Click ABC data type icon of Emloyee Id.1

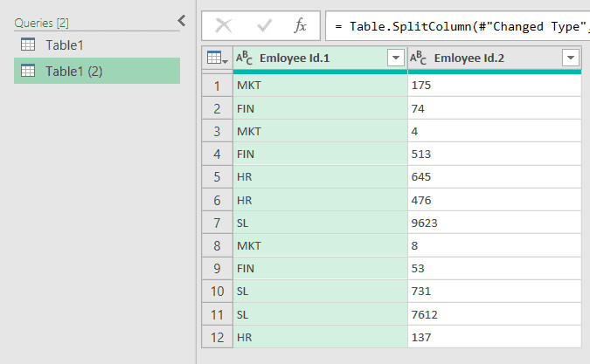(x=245, y=58)
